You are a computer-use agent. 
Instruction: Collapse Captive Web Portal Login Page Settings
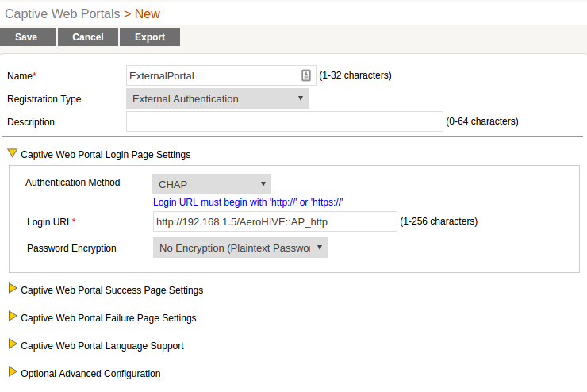[x=13, y=154]
